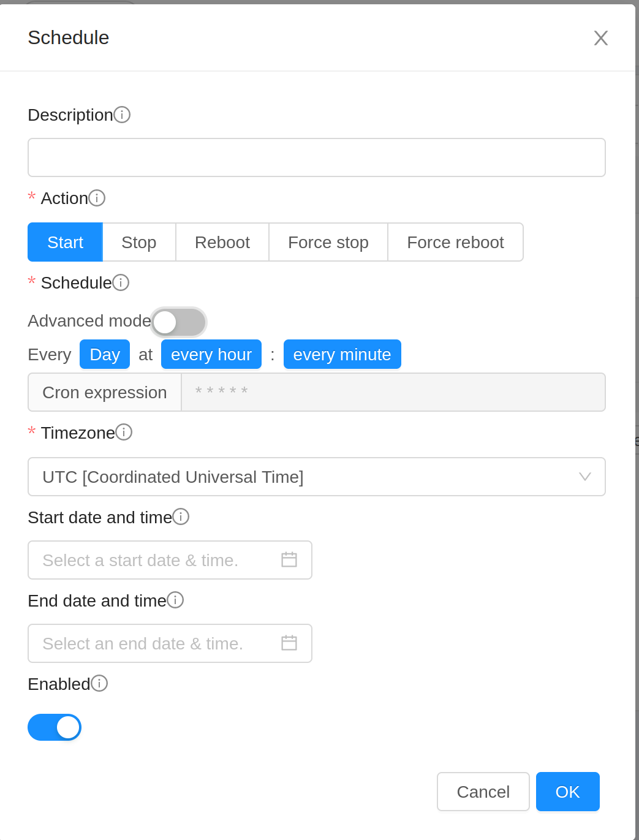Viewport: 639px width, 840px height.
Task: Switch the action to Reboot
Action: (x=222, y=242)
